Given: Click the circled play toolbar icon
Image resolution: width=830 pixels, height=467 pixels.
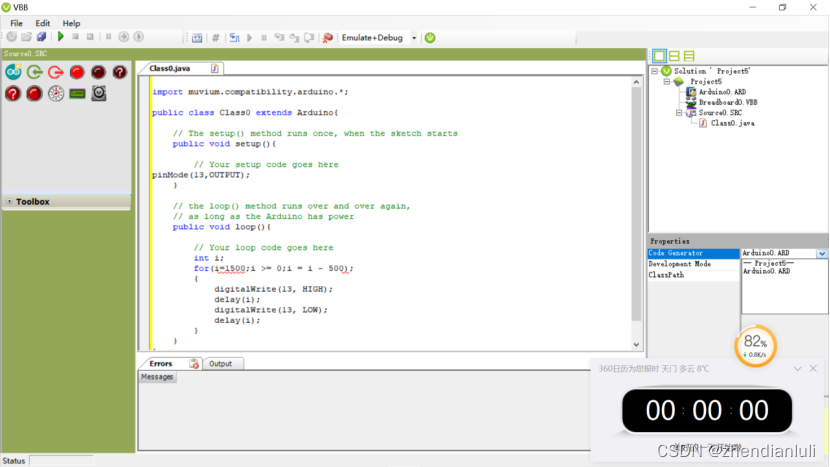Looking at the screenshot, I should (x=139, y=37).
